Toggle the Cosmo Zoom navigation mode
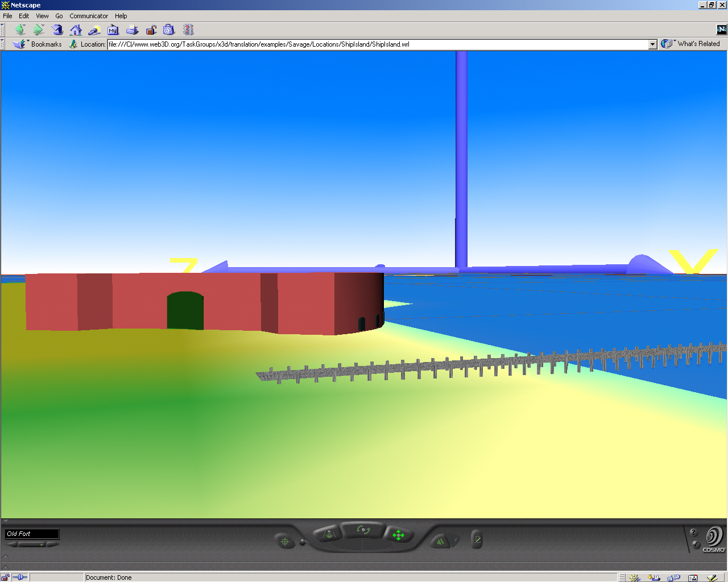 tap(329, 534)
